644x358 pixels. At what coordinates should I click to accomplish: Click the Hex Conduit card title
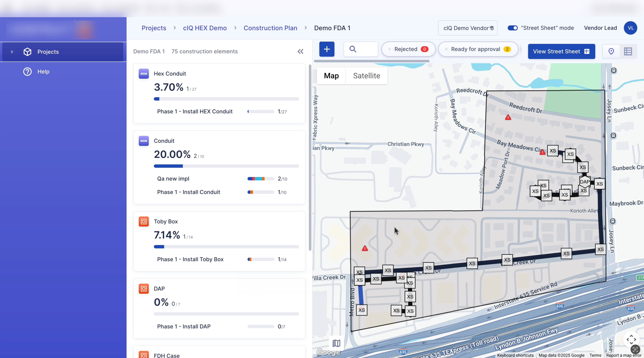coord(170,74)
